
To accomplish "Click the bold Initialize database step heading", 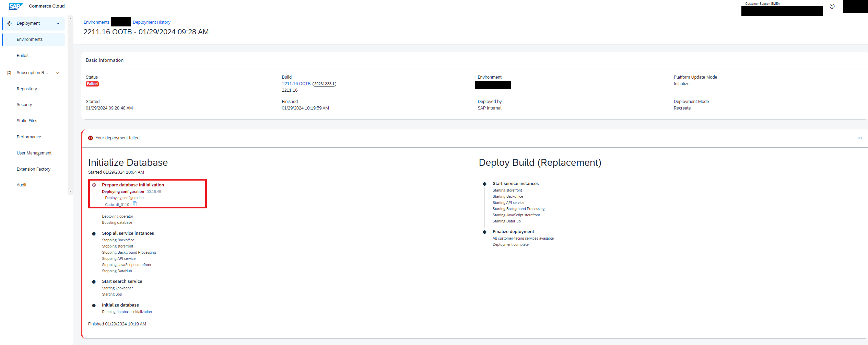I will (x=120, y=305).
